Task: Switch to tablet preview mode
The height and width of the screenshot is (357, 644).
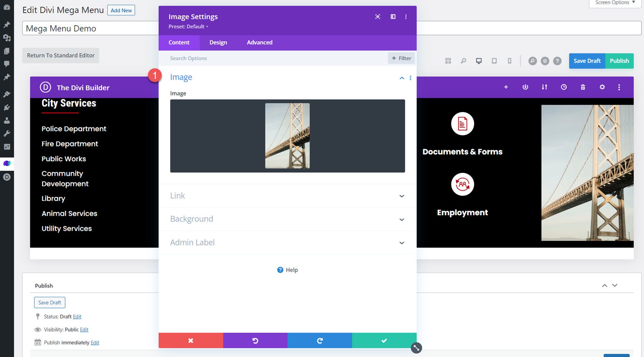Action: pyautogui.click(x=494, y=61)
